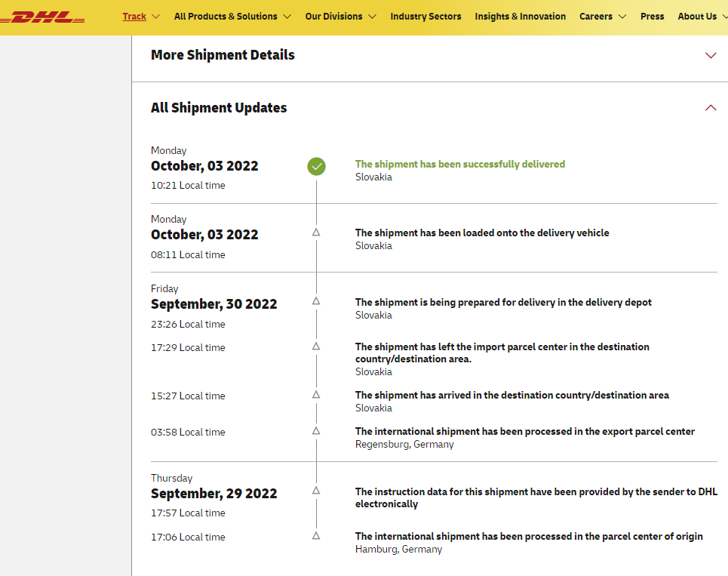The height and width of the screenshot is (576, 728).
Task: Click the successfully delivered status text
Action: click(459, 164)
